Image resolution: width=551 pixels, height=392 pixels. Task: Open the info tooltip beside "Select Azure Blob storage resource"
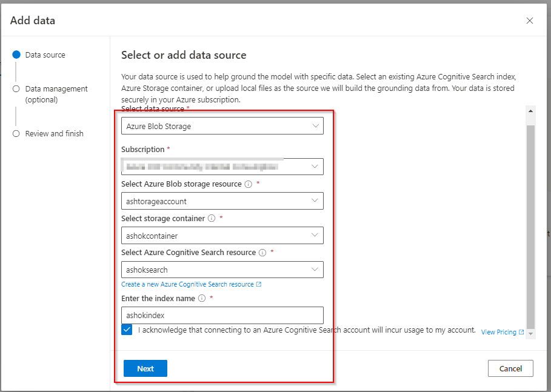tap(247, 184)
